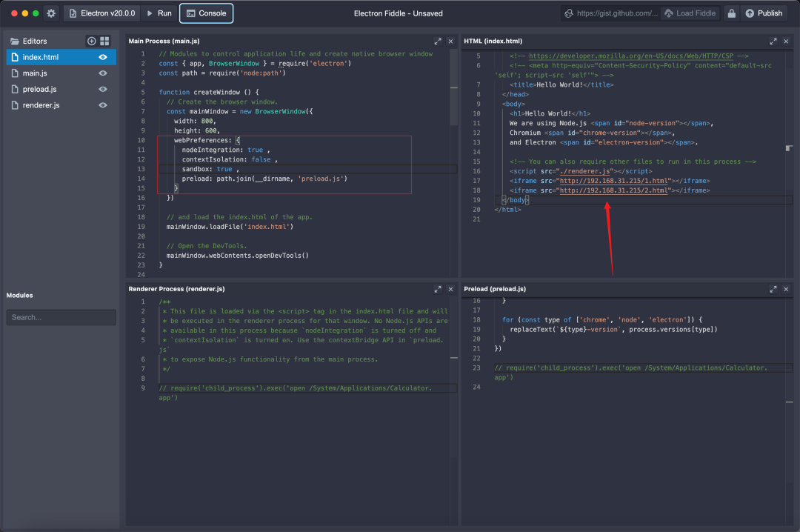Click the mainWindow.loadFile('index.html') line

(230, 227)
